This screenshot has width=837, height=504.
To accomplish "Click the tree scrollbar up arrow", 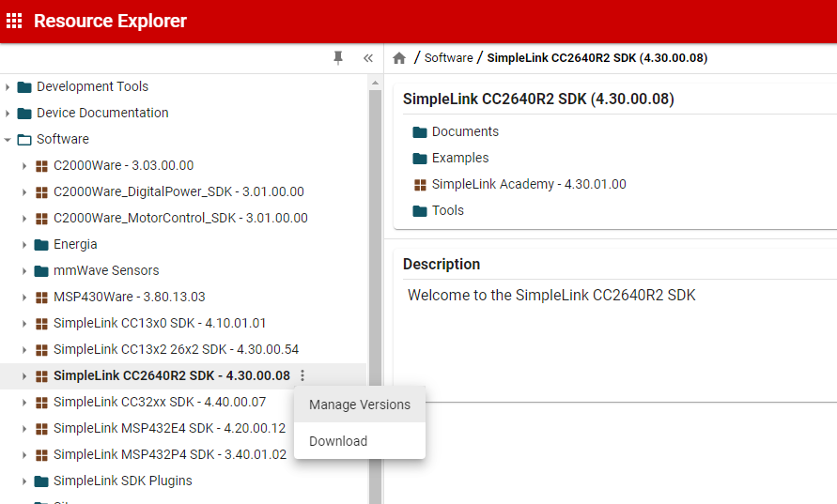I will pos(375,83).
